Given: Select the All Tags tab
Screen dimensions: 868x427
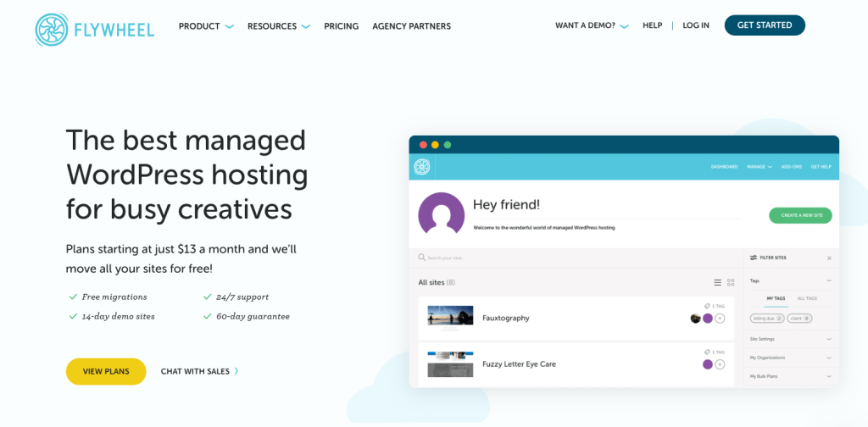Looking at the screenshot, I should 807,298.
